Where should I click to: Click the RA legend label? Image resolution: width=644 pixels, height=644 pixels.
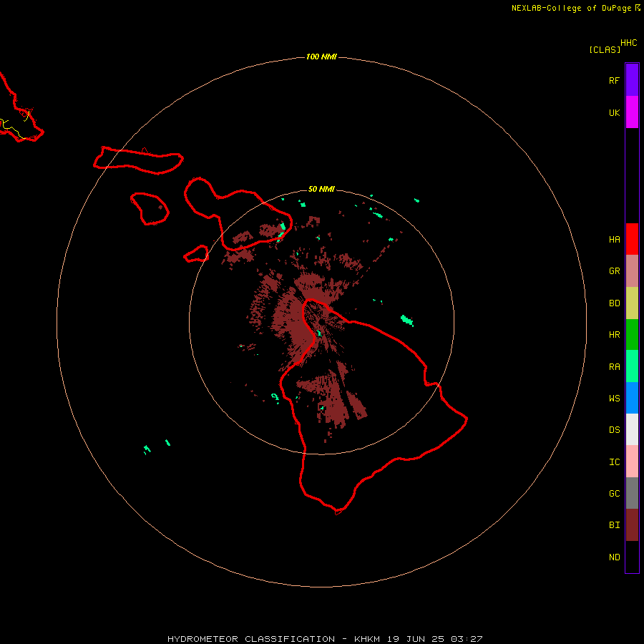pyautogui.click(x=614, y=367)
